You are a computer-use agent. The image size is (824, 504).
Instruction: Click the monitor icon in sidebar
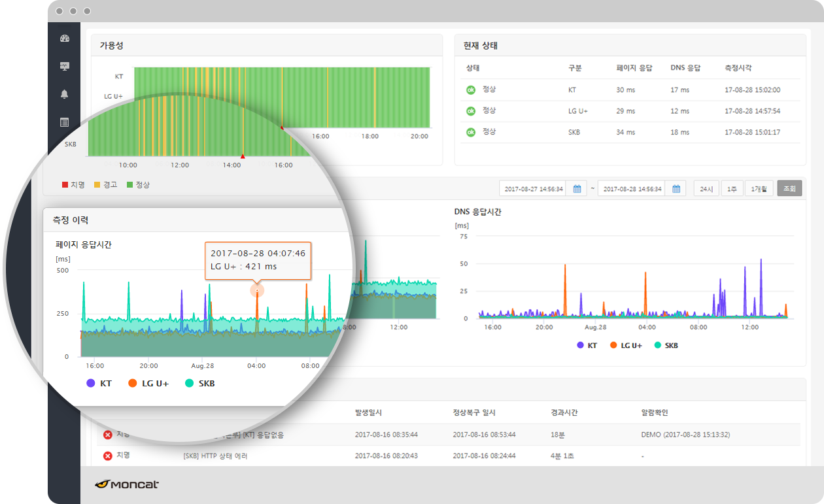pyautogui.click(x=64, y=66)
